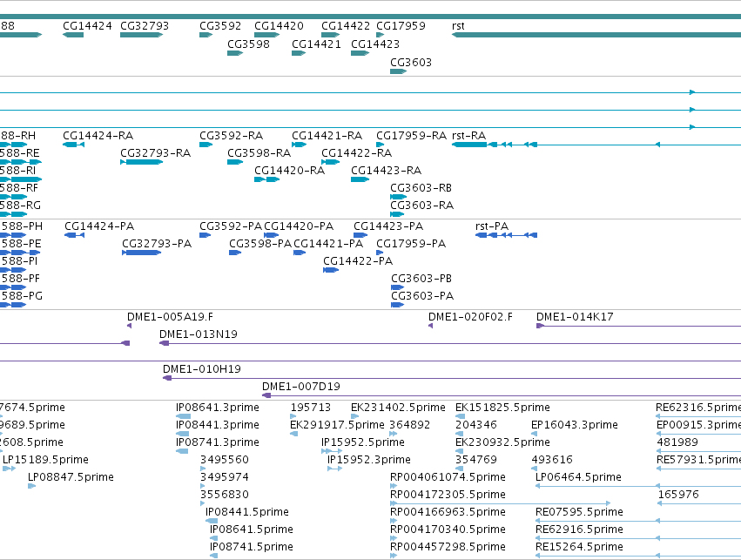Open the CG32793-PA protein label

click(157, 244)
